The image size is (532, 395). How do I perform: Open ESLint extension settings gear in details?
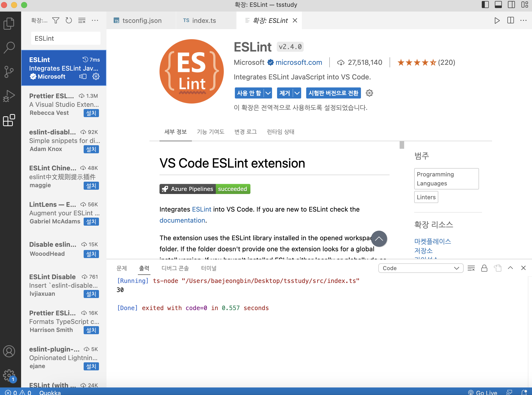click(x=369, y=93)
